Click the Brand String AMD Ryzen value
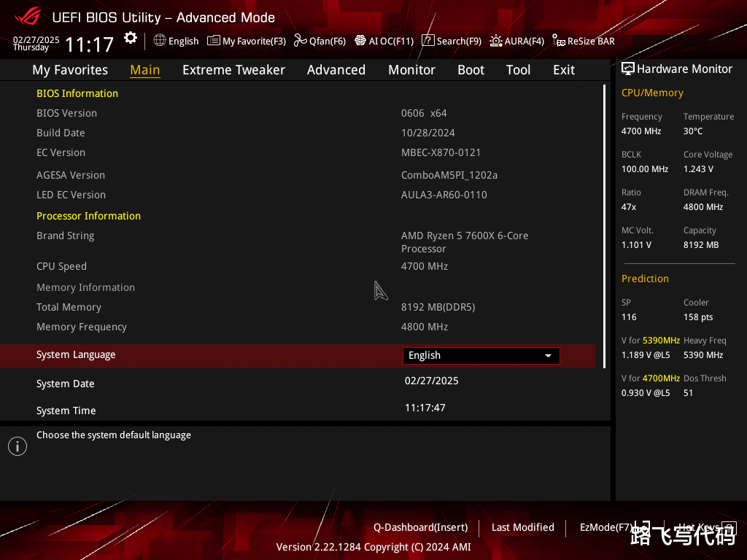Viewport: 747px width, 560px height. tap(465, 242)
